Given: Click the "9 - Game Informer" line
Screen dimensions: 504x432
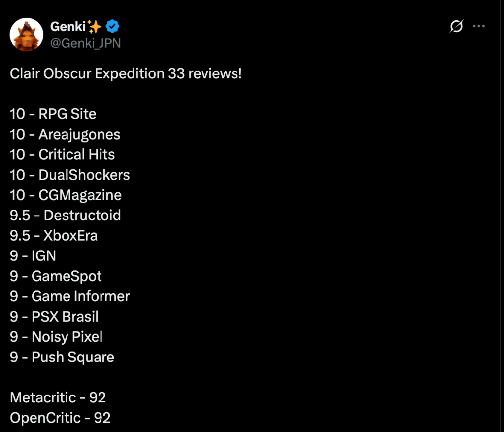Looking at the screenshot, I should 69,296.
